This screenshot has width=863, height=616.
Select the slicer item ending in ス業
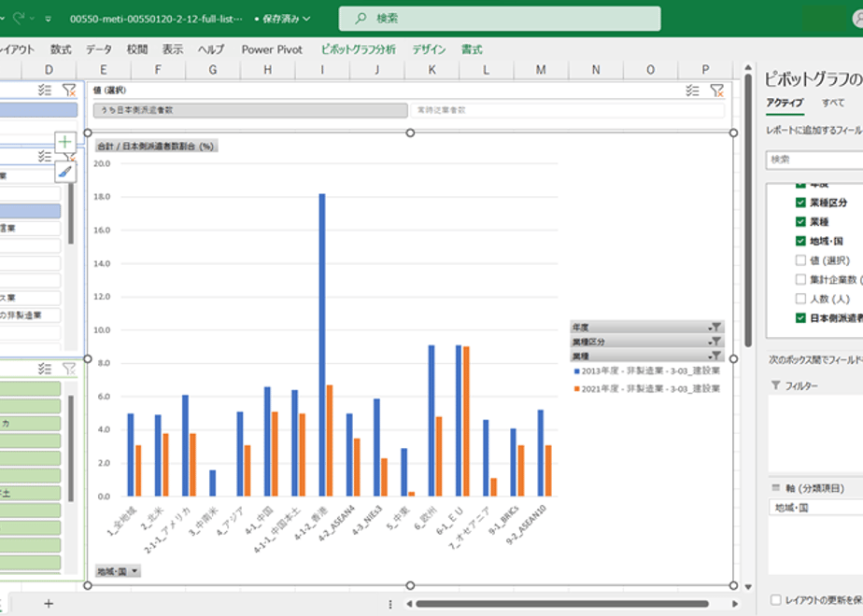pos(30,298)
